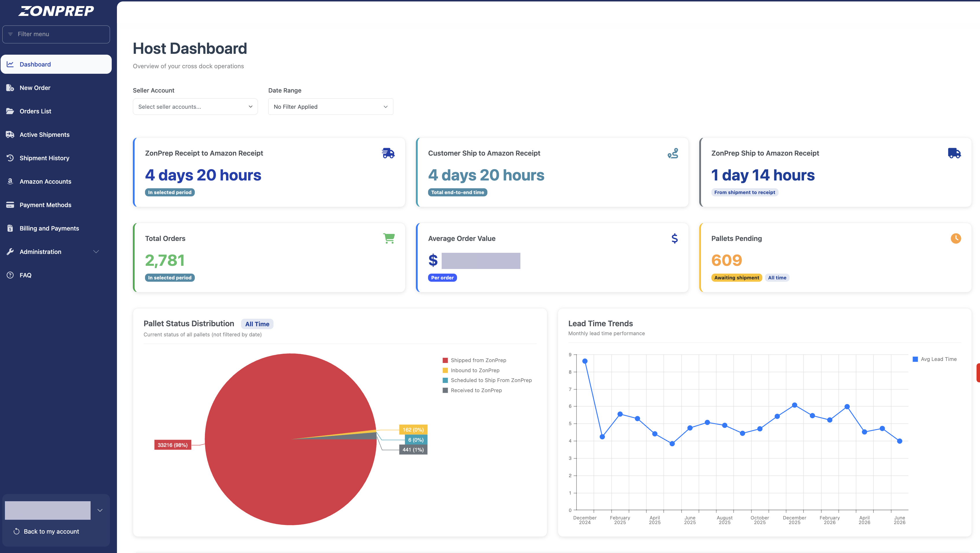Click the All time badge on Pallets Pending
Screen dimensions: 980x553
click(777, 278)
